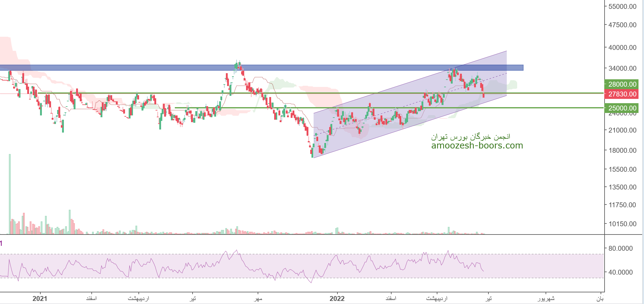Viewport: 644px width, 304px height.
Task: Click the 2022 label on time axis
Action: pyautogui.click(x=337, y=298)
